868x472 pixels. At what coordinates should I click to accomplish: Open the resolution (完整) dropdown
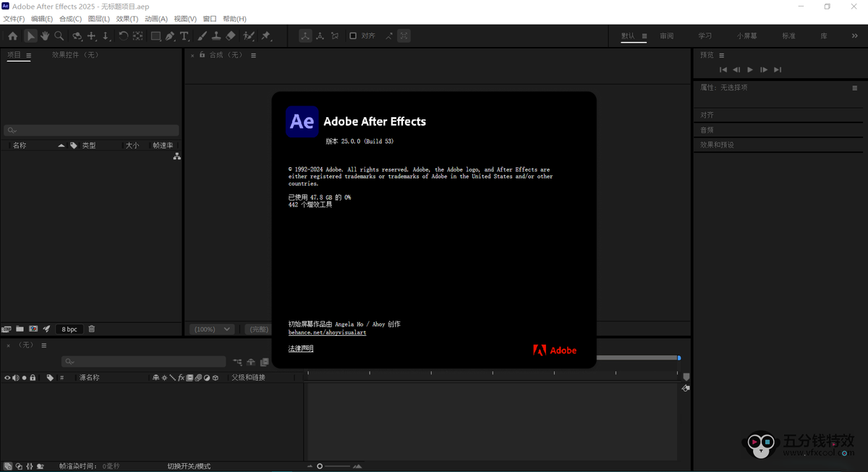258,329
